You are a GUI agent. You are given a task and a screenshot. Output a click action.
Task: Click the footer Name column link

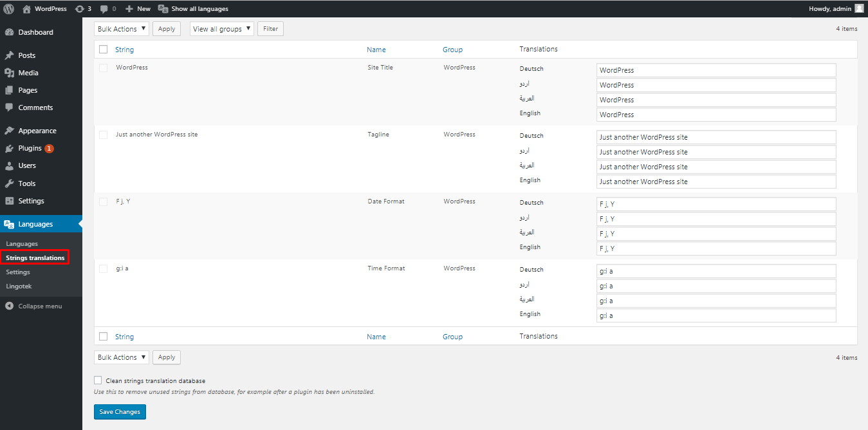[x=376, y=337]
